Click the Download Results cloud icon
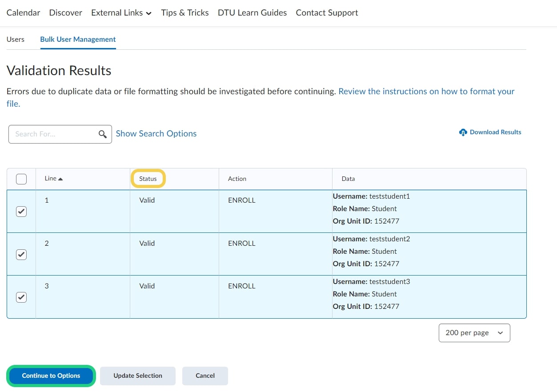Viewport: 557px width, 392px height. coord(463,132)
